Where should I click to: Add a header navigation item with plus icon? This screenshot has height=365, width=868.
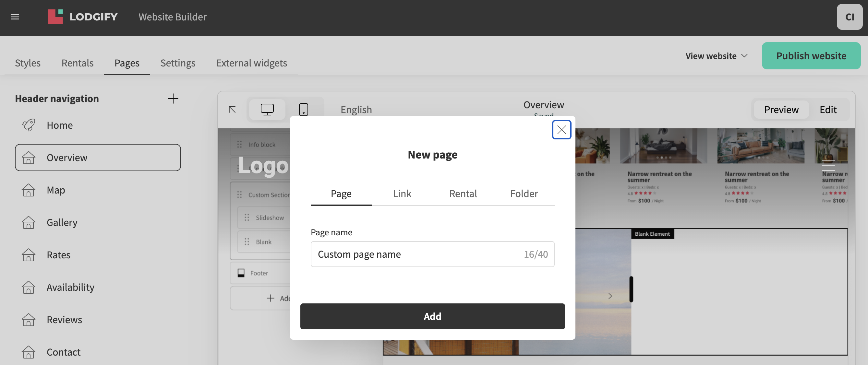point(173,99)
